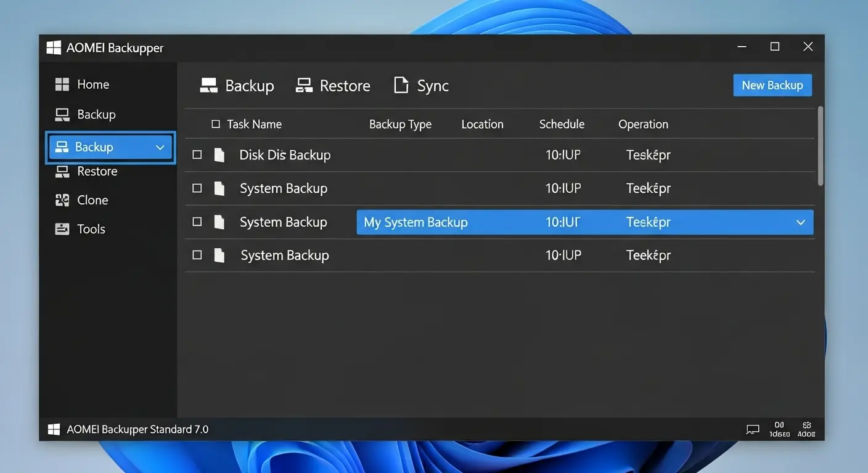Open the Tools icon in the sidebar

click(x=62, y=228)
